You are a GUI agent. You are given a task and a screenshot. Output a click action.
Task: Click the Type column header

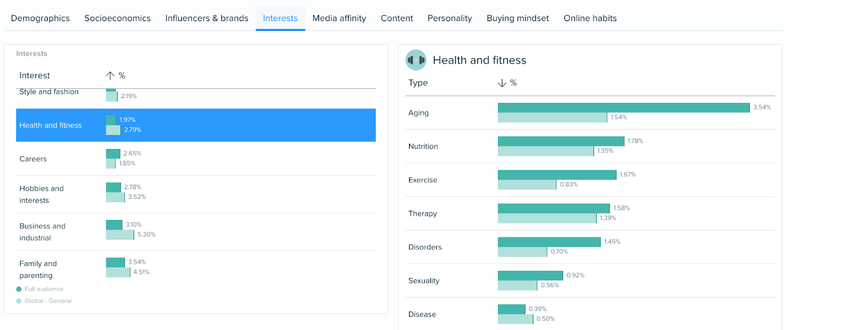(418, 83)
